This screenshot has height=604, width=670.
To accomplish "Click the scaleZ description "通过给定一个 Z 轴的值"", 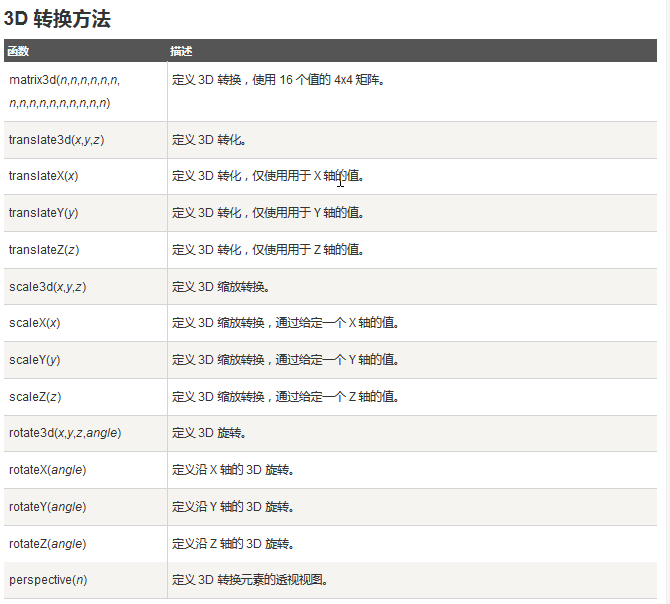I will (337, 397).
